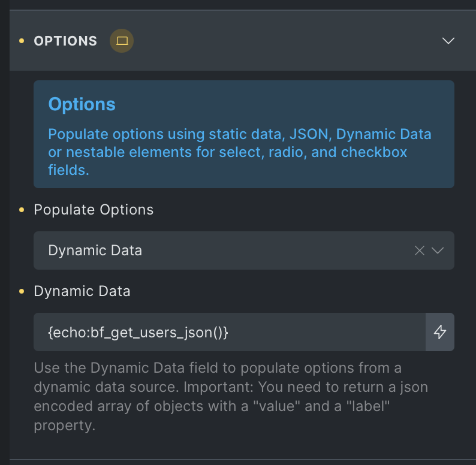Click the yellow dot beside OPTIONS heading
Image resolution: width=476 pixels, height=465 pixels.
22,41
